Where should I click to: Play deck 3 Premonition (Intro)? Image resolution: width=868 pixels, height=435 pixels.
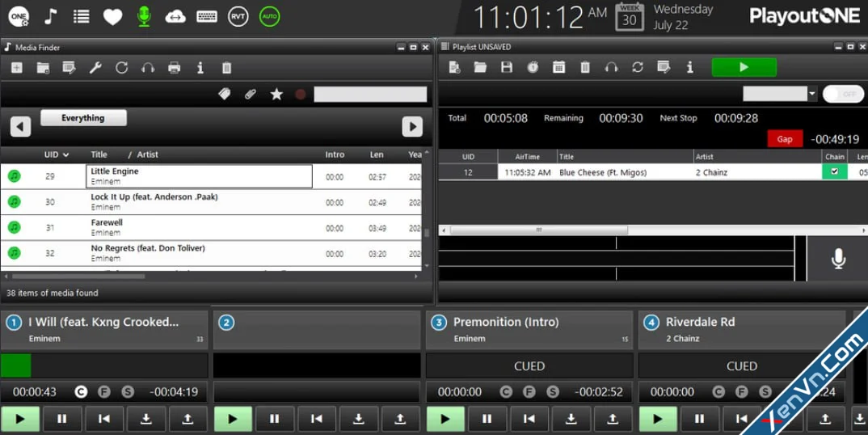tap(445, 419)
